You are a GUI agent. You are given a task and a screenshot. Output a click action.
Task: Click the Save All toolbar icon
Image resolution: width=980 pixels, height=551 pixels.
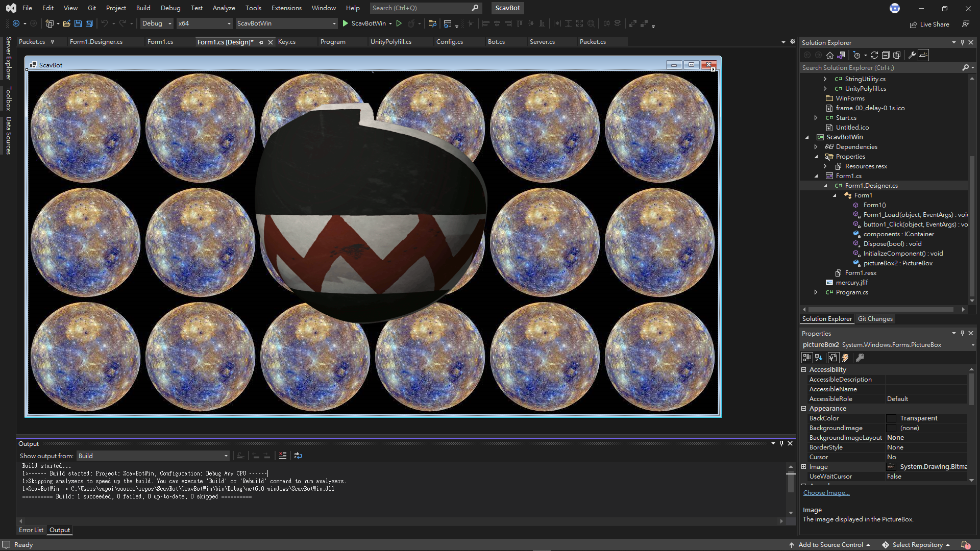89,23
